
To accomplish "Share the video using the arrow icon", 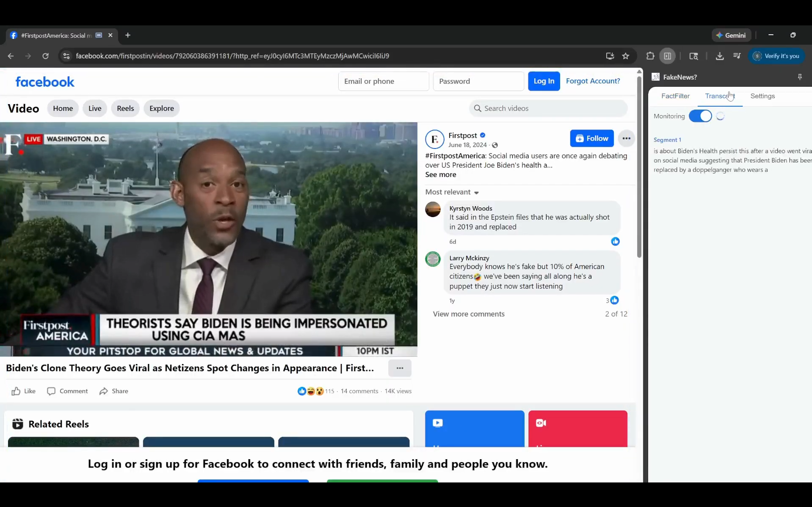I will pos(104,391).
